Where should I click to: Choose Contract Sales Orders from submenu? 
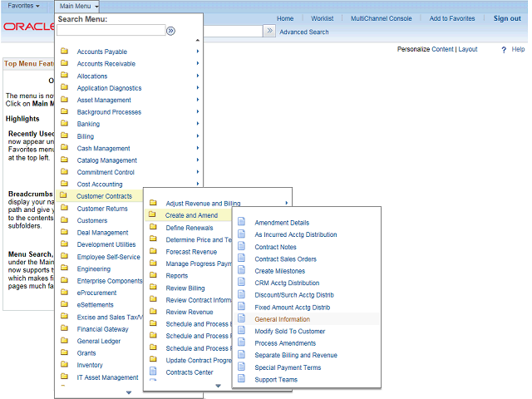285,259
